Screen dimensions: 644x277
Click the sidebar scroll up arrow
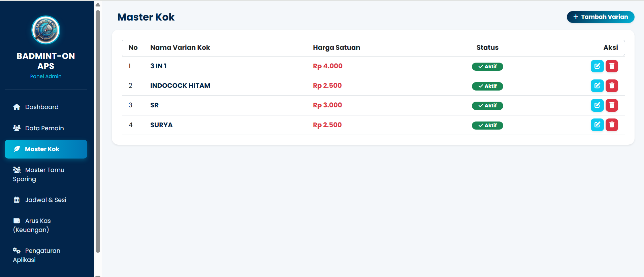tap(98, 5)
